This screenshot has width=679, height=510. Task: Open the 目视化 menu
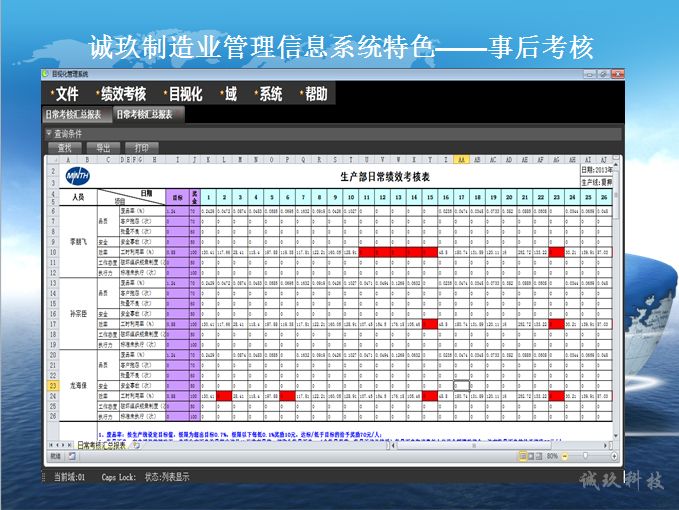pos(183,94)
